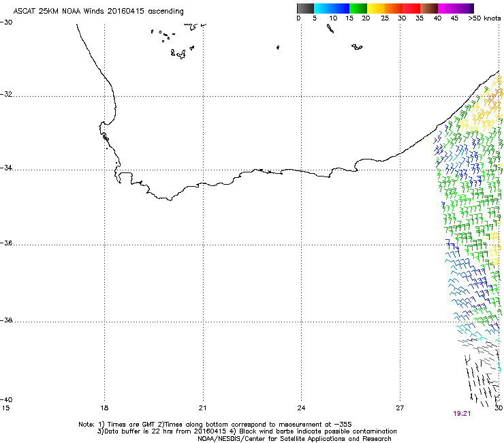Click the chart title 'ASCAT 25KM NOAA Winds 20160415 ascending'

[98, 12]
